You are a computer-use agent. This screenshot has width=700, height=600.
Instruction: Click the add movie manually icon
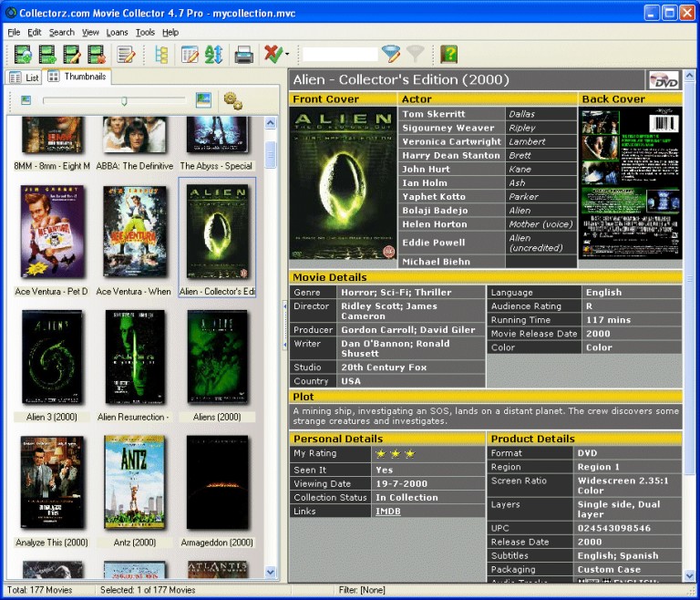(47, 55)
